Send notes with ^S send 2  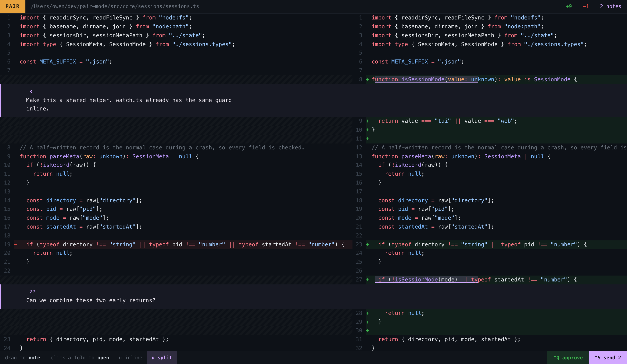tap(608, 357)
